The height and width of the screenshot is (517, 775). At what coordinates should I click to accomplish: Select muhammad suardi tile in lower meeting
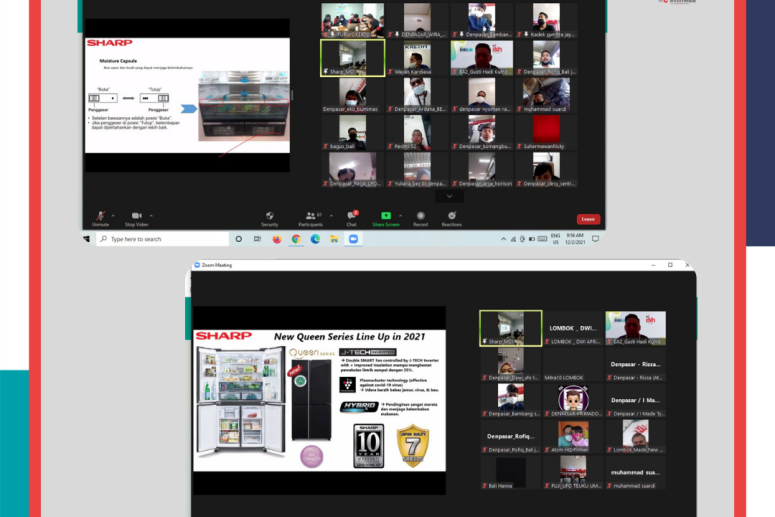click(x=636, y=473)
